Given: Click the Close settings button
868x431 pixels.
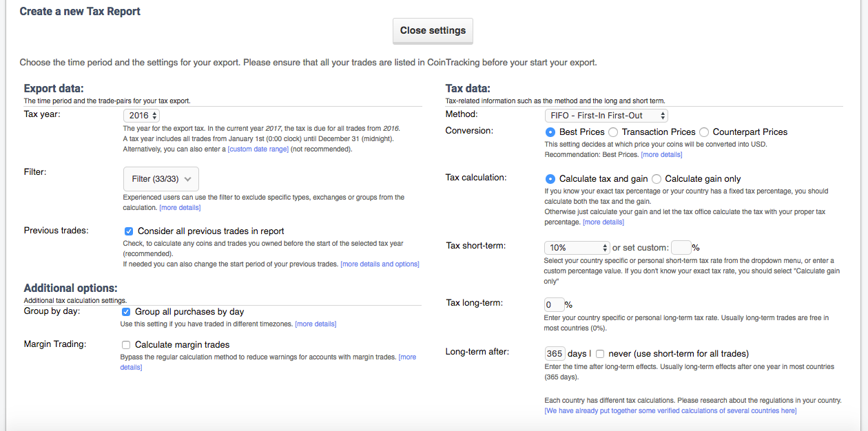Looking at the screenshot, I should tap(433, 30).
